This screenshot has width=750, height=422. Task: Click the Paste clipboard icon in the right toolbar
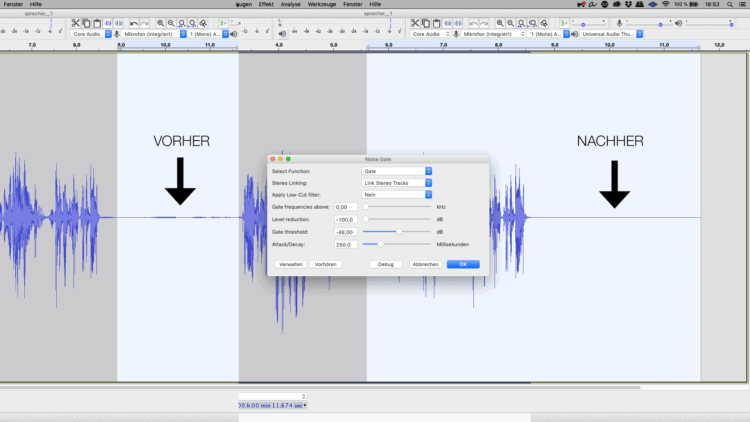click(436, 23)
